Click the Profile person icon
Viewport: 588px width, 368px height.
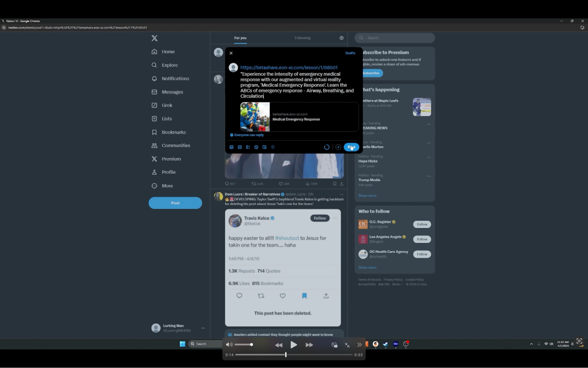pos(154,172)
